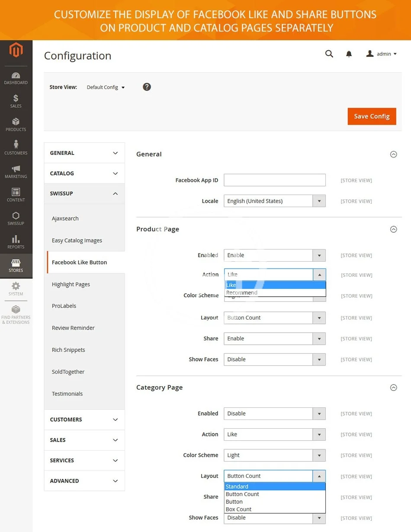Open the Category Page Color Scheme dropdown
This screenshot has width=411, height=532.
tap(275, 455)
